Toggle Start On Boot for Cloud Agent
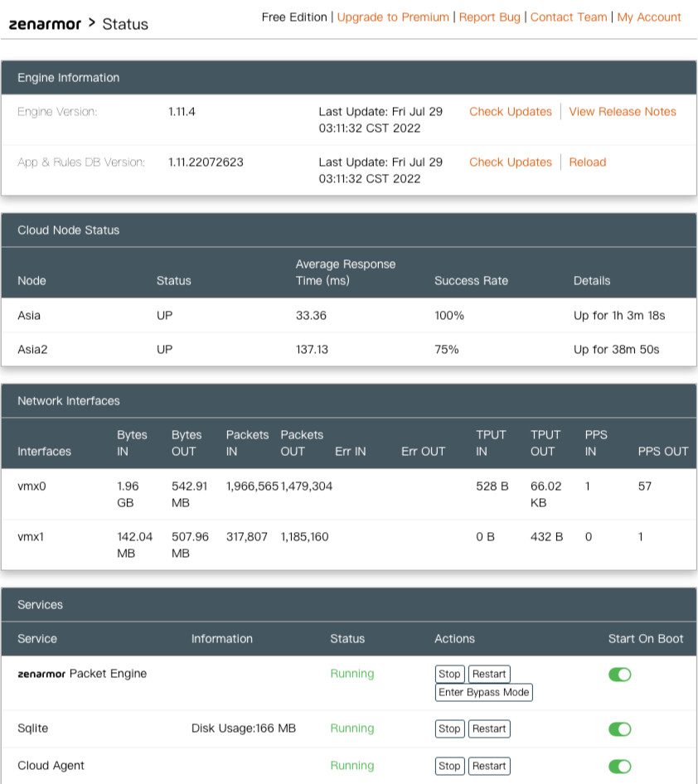The width and height of the screenshot is (698, 784). [x=619, y=766]
